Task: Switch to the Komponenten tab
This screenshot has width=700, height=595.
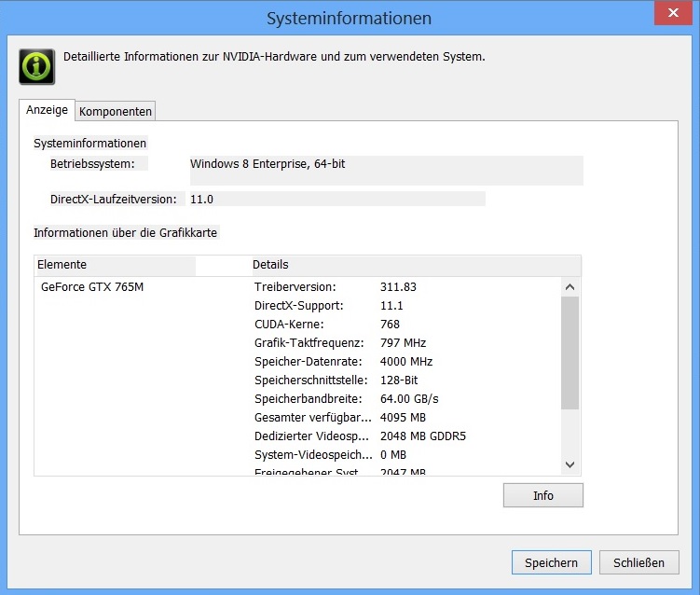Action: pyautogui.click(x=116, y=111)
